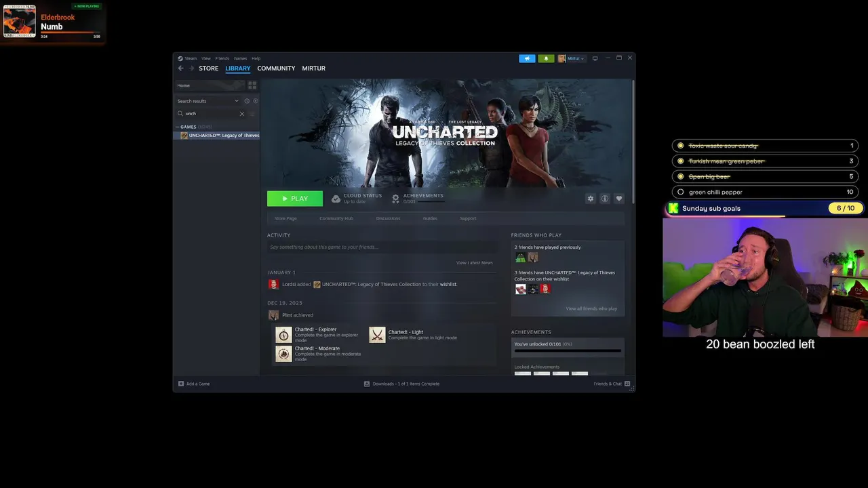Click the Charted! - Explorer compass achievement icon
The height and width of the screenshot is (488, 868).
(283, 335)
